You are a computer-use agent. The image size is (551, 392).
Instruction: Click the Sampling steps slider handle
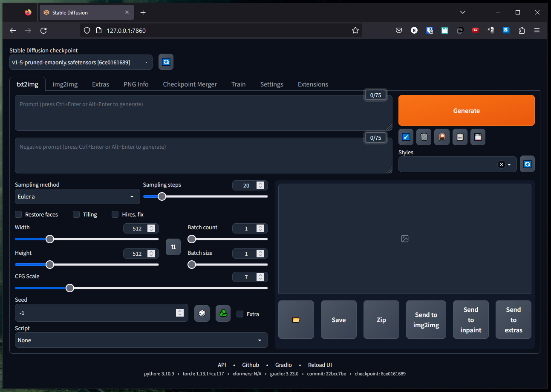click(x=162, y=196)
